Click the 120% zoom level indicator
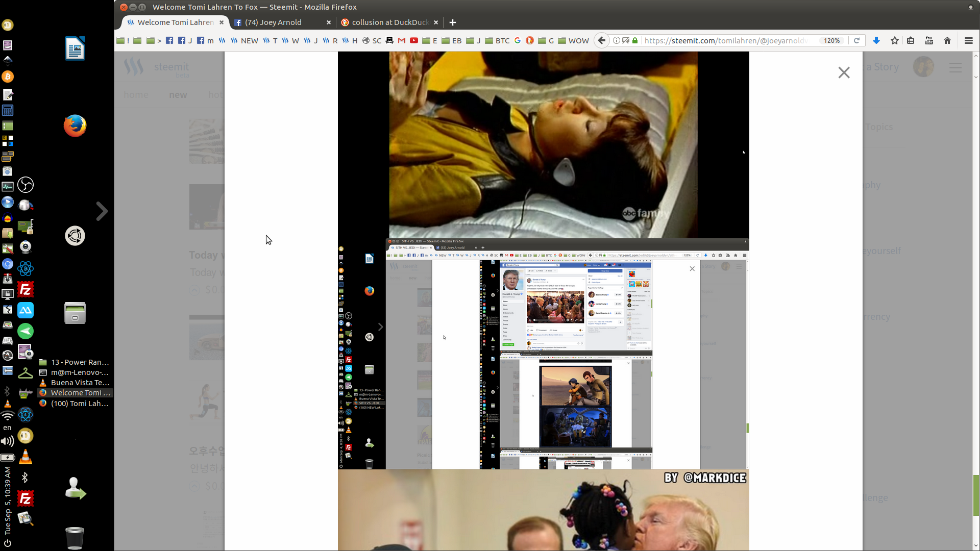This screenshot has width=980, height=551. [x=832, y=41]
